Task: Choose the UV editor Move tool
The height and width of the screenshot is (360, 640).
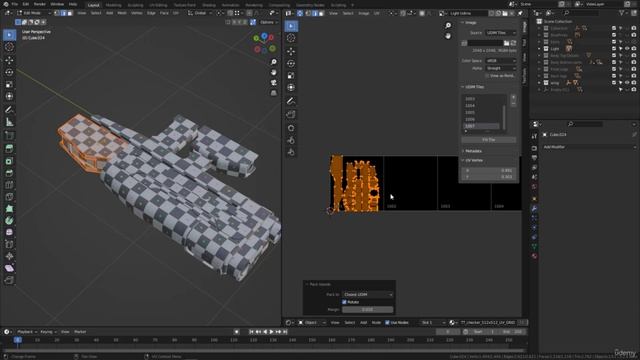Action: [291, 51]
